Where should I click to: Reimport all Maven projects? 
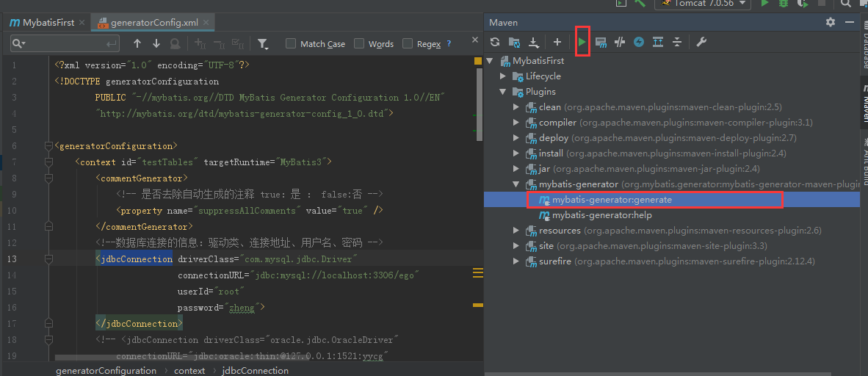495,42
